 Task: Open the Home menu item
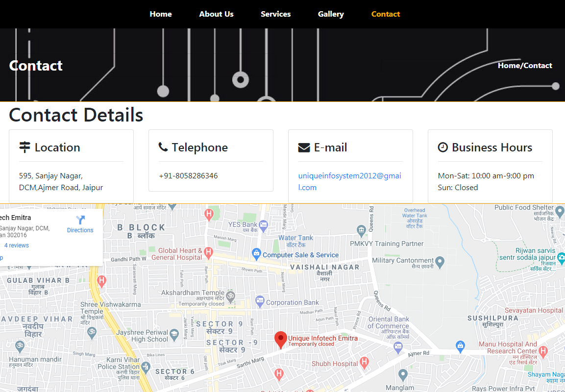161,14
